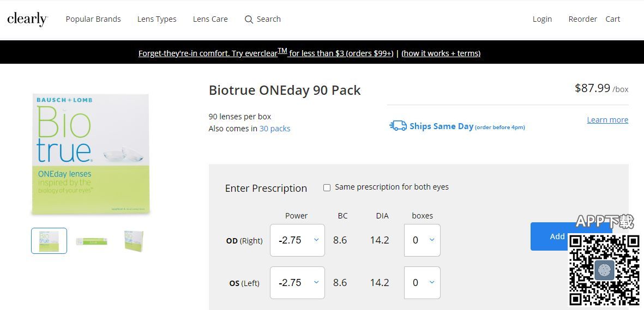The width and height of the screenshot is (644, 310).
Task: Go to the Reorder page
Action: (x=582, y=19)
